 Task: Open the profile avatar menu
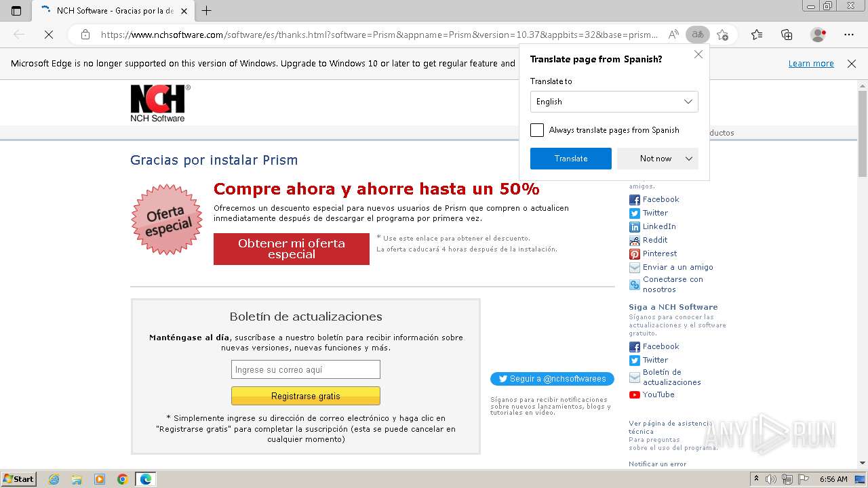818,35
